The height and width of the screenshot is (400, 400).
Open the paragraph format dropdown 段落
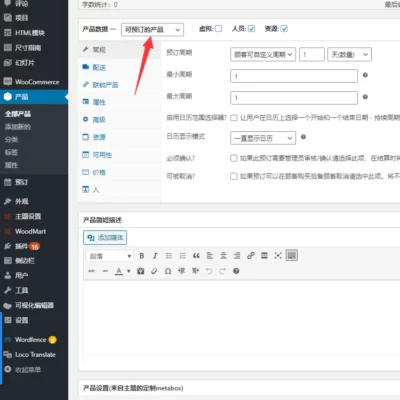[110, 256]
